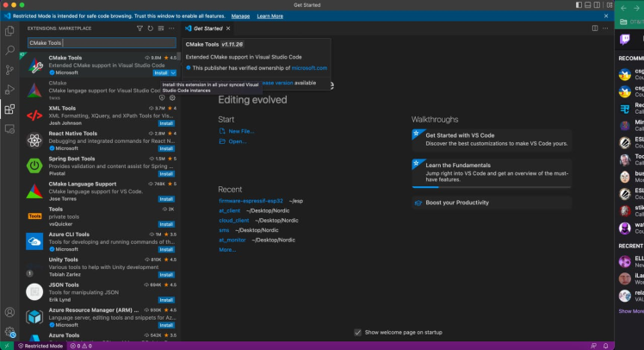The width and height of the screenshot is (644, 350).
Task: Click the Open... link under Start
Action: 238,141
